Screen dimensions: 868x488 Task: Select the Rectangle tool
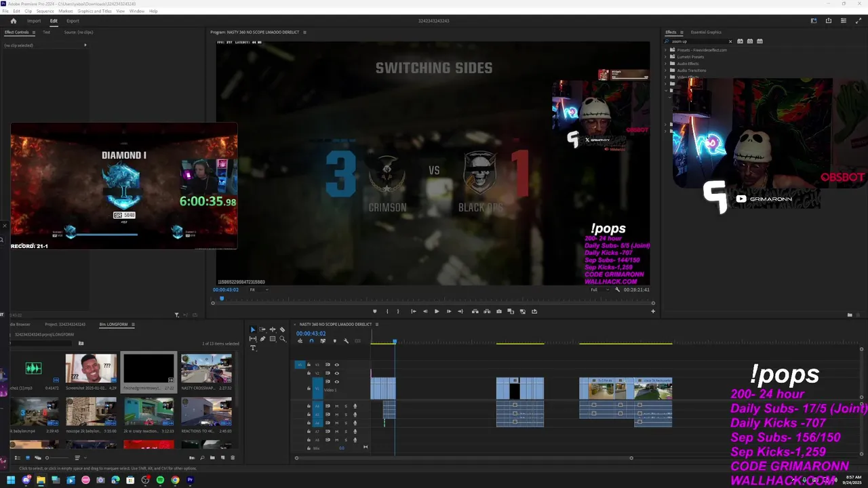coord(273,339)
